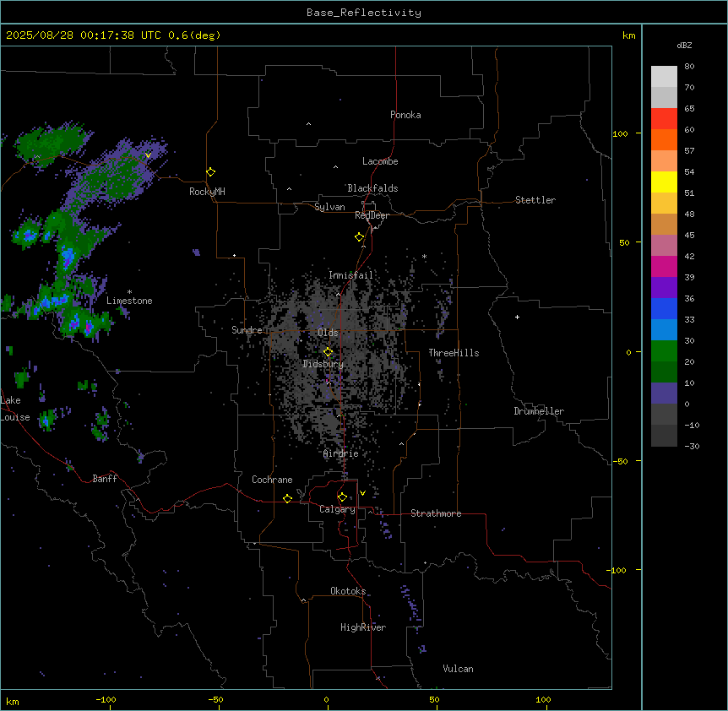The image size is (728, 711).
Task: Select the purple 36-39 dBZ legend swatch
Action: click(664, 288)
